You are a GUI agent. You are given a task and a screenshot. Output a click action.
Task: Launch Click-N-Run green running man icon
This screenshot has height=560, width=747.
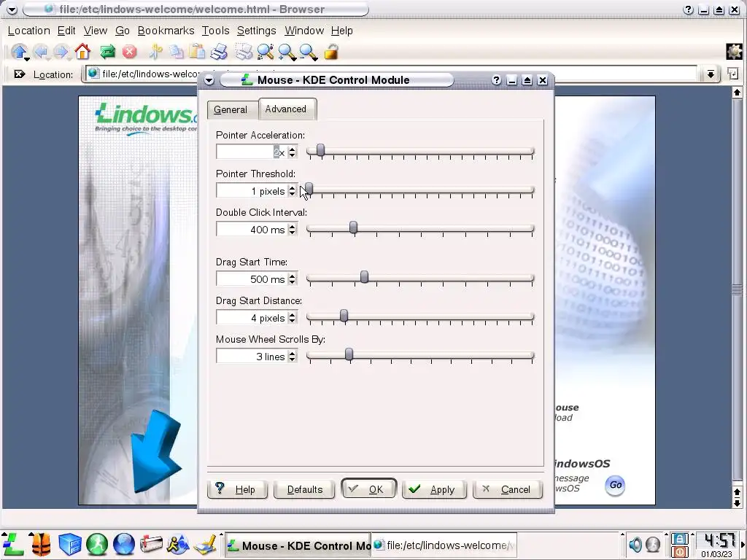[x=97, y=544]
